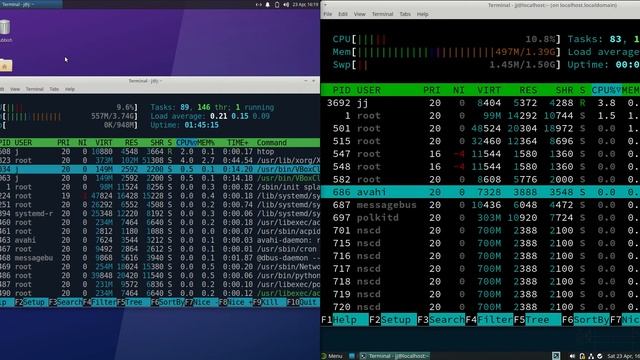Click the CPU usage meter in right htop

[x=447, y=39]
